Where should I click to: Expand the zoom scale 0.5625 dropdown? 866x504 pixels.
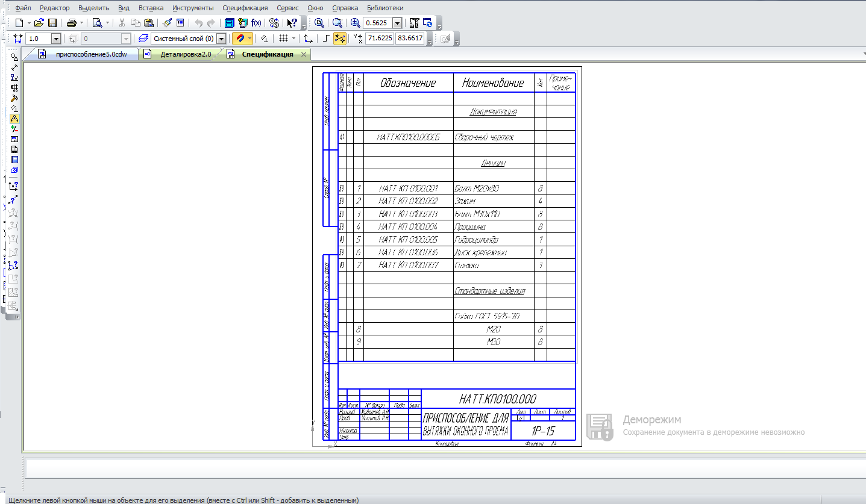click(x=397, y=23)
